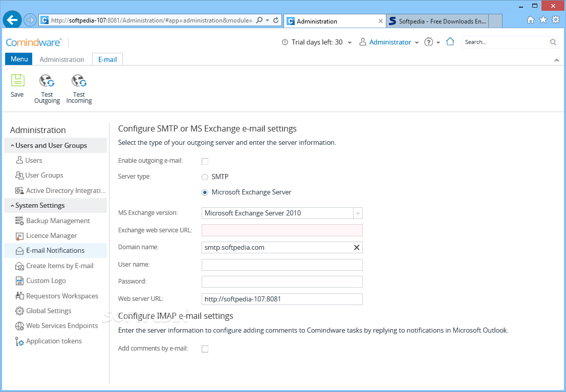Open the address bar dropdown arrow
The image size is (566, 392).
pyautogui.click(x=268, y=20)
